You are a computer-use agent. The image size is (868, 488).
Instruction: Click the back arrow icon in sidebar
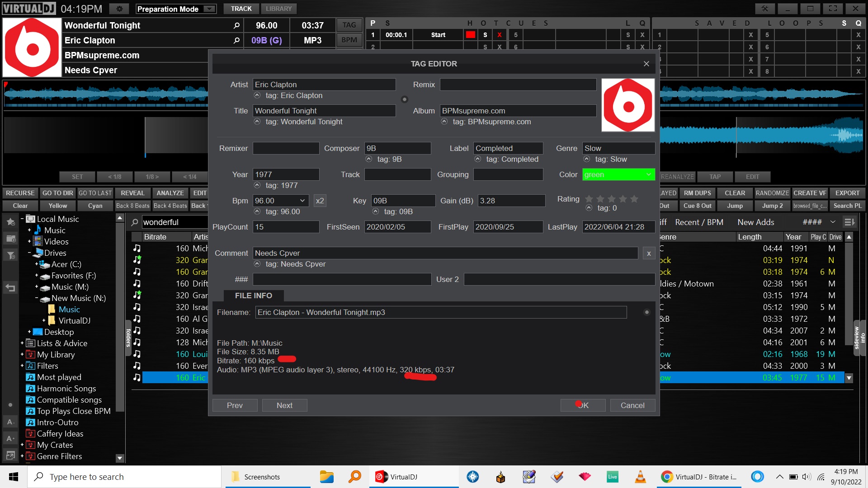pyautogui.click(x=11, y=287)
